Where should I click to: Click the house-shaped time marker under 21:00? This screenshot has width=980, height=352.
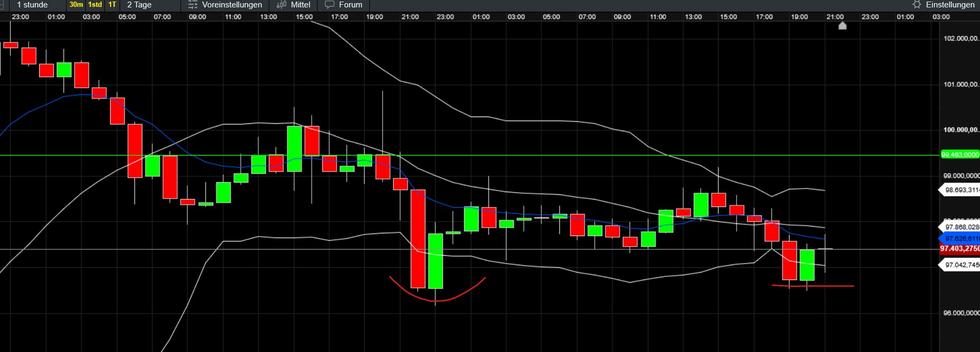[x=842, y=25]
